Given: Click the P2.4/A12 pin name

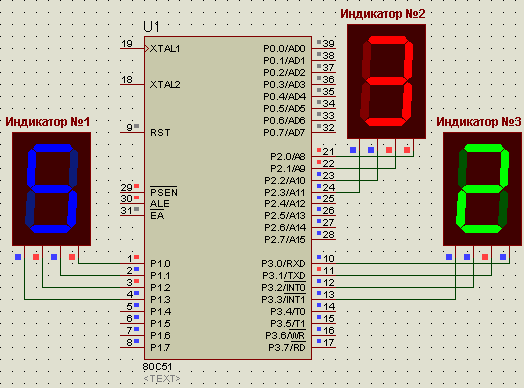Looking at the screenshot, I should [x=285, y=204].
